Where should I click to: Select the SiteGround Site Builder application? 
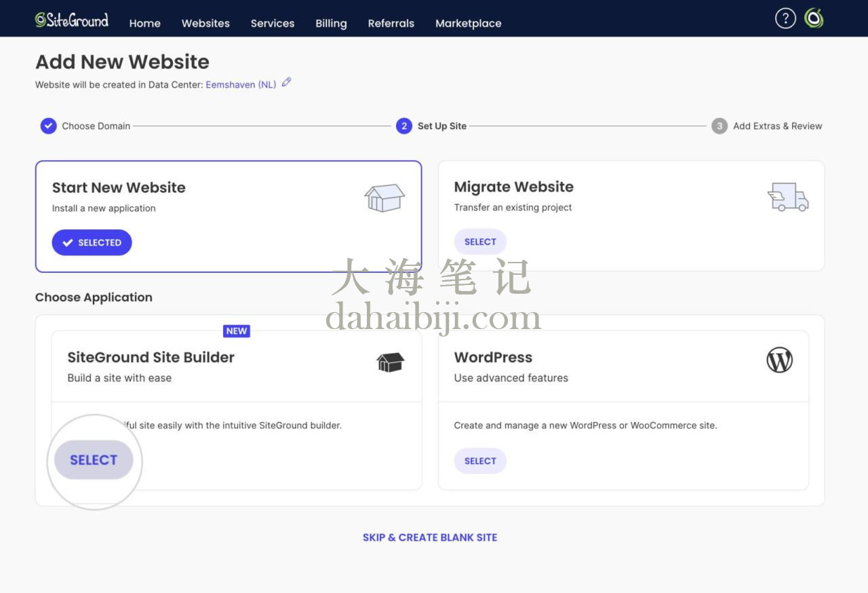[94, 460]
